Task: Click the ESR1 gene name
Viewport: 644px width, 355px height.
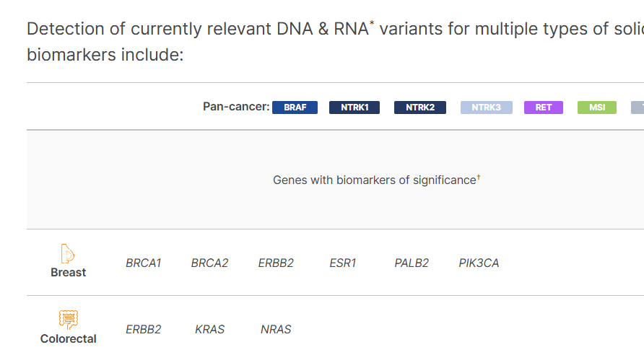Action: coord(343,263)
